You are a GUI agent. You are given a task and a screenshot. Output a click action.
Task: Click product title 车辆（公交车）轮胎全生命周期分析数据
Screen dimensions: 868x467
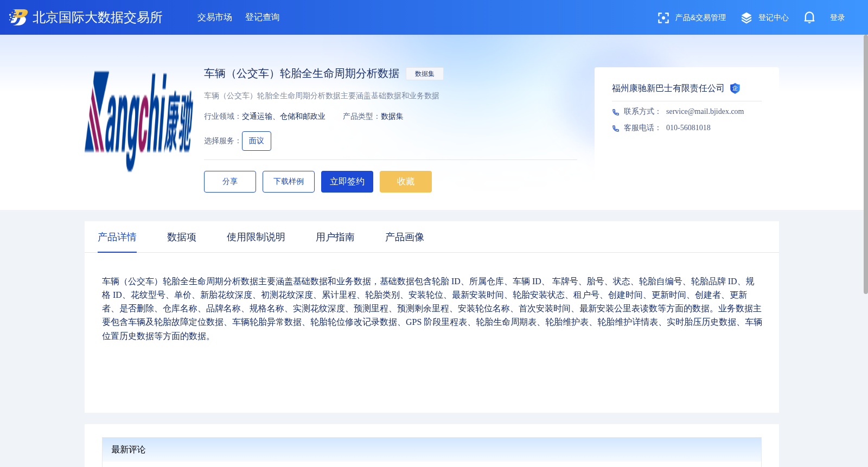[x=302, y=73]
